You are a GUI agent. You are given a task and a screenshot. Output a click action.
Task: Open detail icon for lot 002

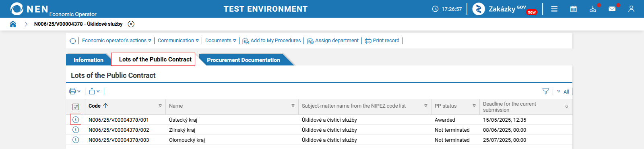[76, 130]
